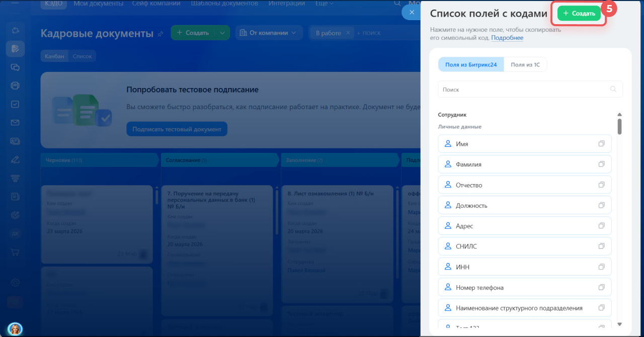This screenshot has height=337, width=644.
Task: Click the copy icon for СНИЛС field
Action: 601,246
